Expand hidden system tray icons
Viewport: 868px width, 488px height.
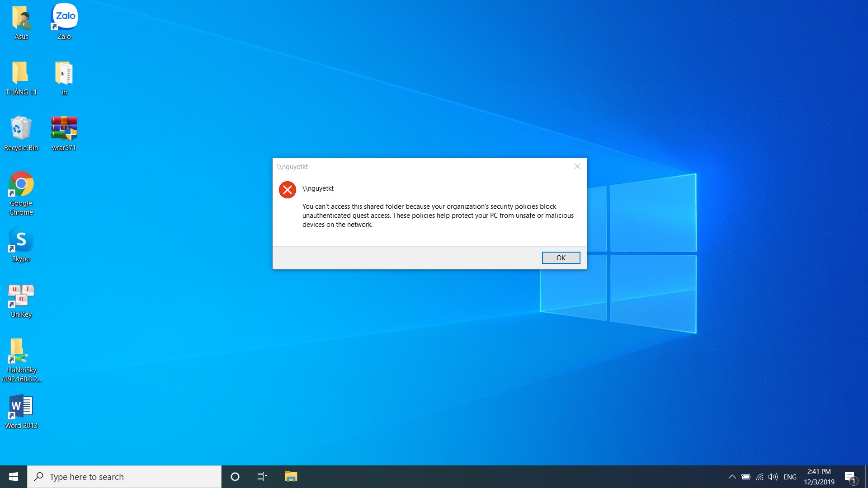coord(732,477)
